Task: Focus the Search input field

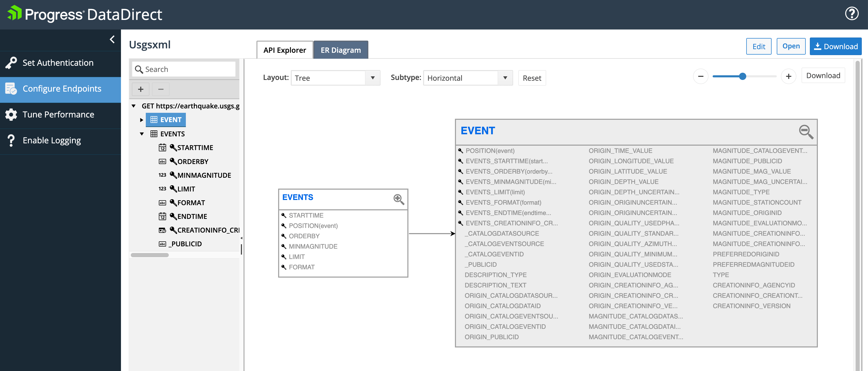Action: (x=184, y=69)
